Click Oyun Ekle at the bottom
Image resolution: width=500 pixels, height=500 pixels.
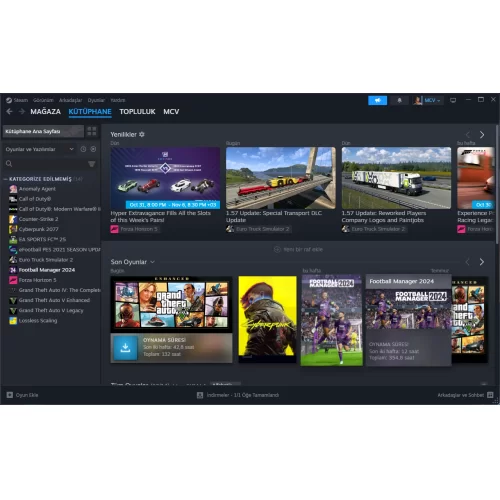point(27,395)
